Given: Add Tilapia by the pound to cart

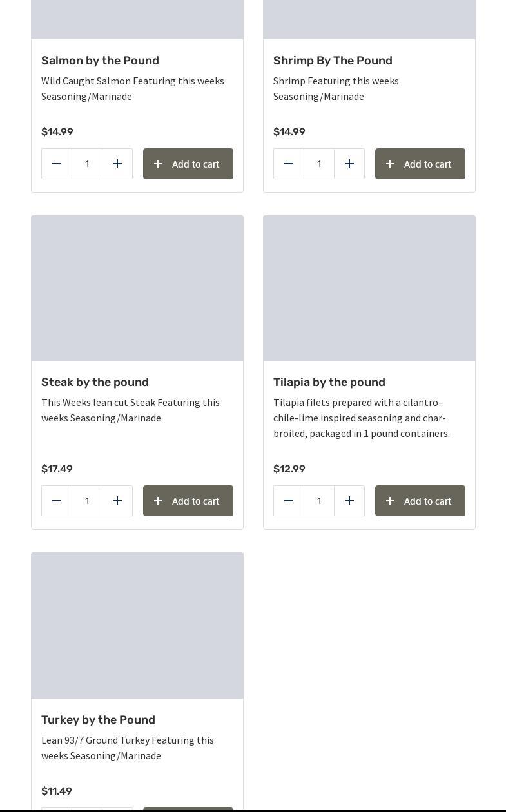Looking at the screenshot, I should coord(420,501).
